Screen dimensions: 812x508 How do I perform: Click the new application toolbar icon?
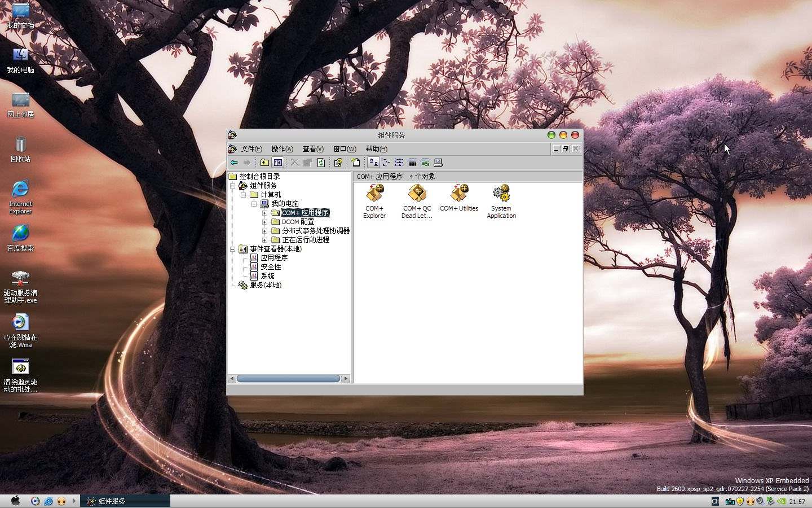coord(355,163)
